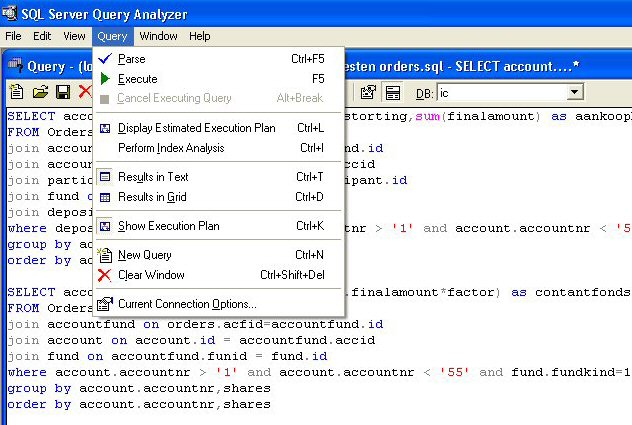
Task: Open the DB dropdown arrow
Action: click(x=575, y=92)
